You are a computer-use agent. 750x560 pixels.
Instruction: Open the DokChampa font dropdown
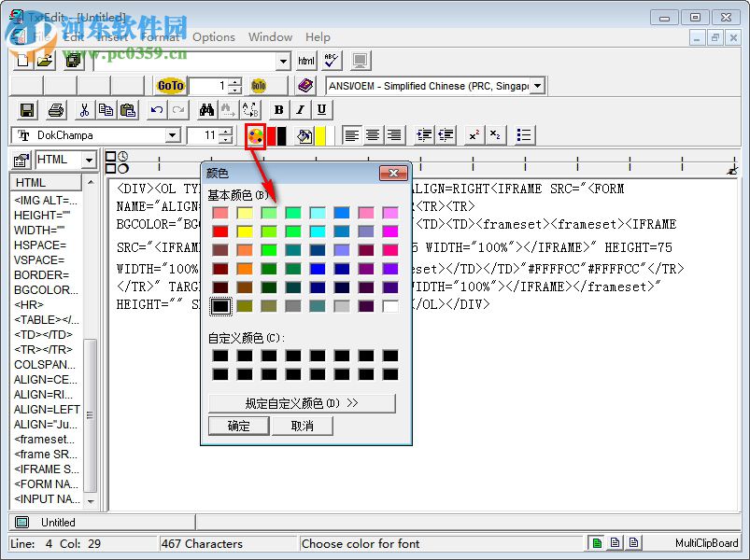tap(174, 135)
